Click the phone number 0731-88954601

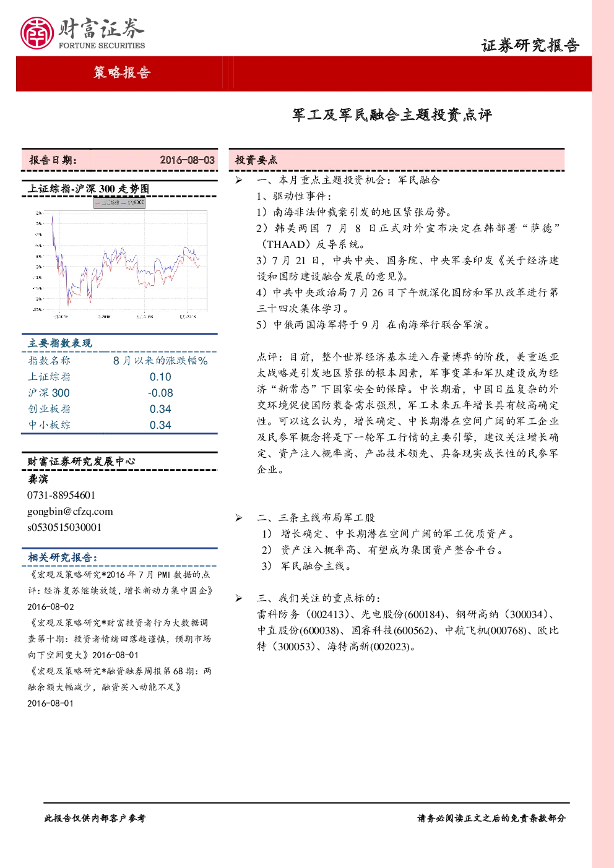61,495
